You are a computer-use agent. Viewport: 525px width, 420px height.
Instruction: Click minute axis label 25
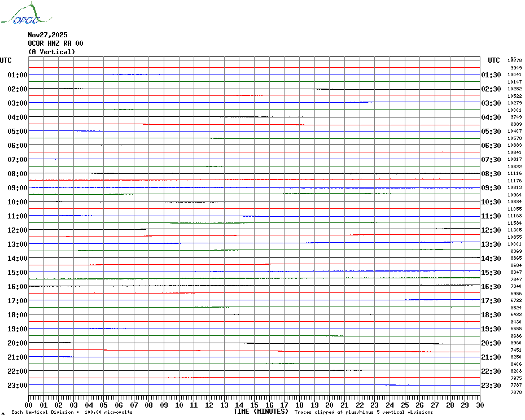click(x=405, y=405)
